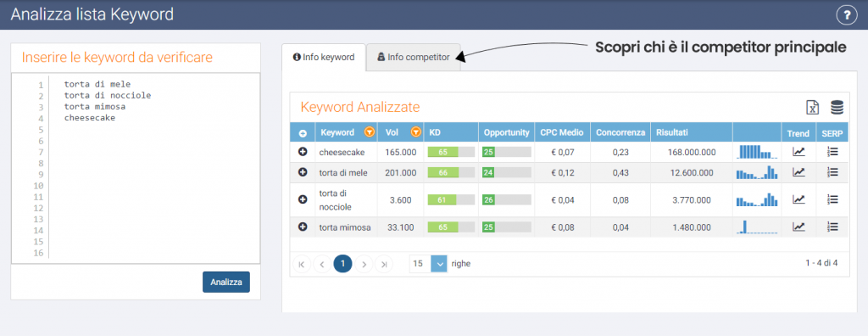
Task: Switch to the Info keyword tab
Action: click(x=324, y=57)
